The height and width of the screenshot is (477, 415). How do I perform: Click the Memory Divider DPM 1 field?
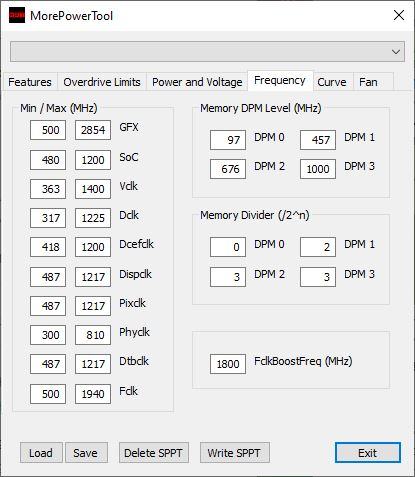coord(318,247)
